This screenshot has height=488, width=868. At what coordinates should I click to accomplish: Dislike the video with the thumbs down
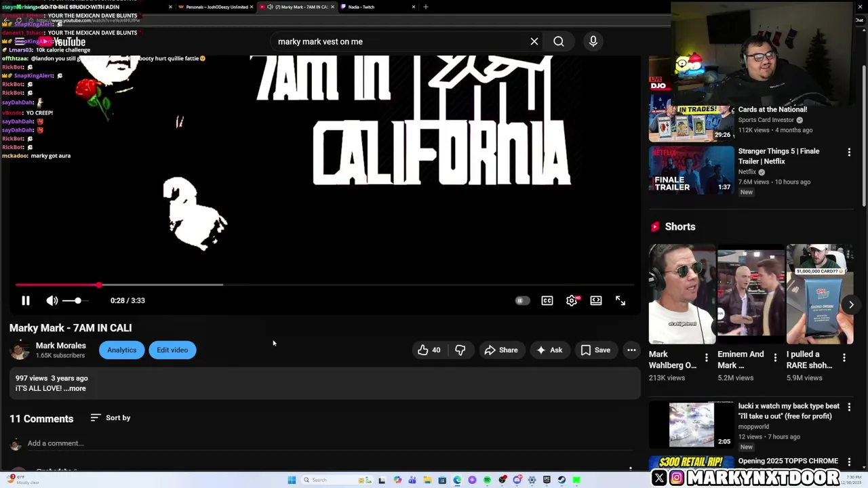click(460, 350)
